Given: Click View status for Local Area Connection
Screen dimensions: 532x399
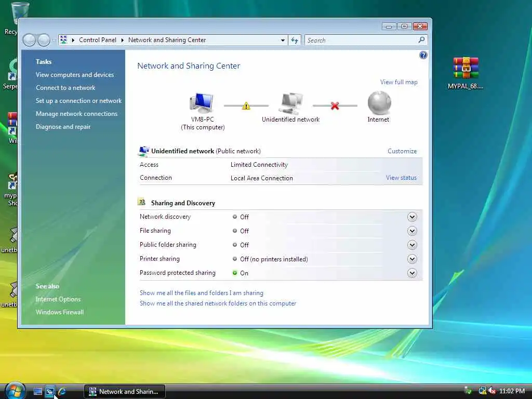Looking at the screenshot, I should tap(401, 178).
